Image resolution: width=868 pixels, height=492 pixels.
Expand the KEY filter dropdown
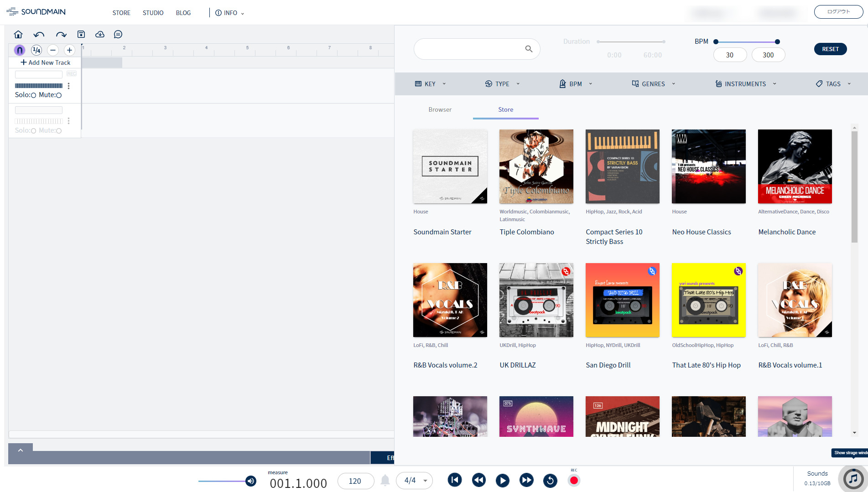[x=430, y=84]
